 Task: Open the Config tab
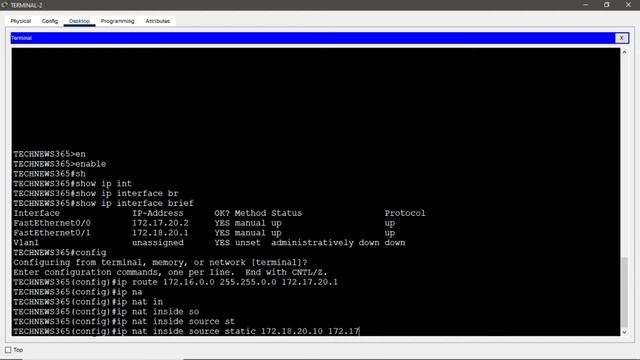pyautogui.click(x=50, y=21)
